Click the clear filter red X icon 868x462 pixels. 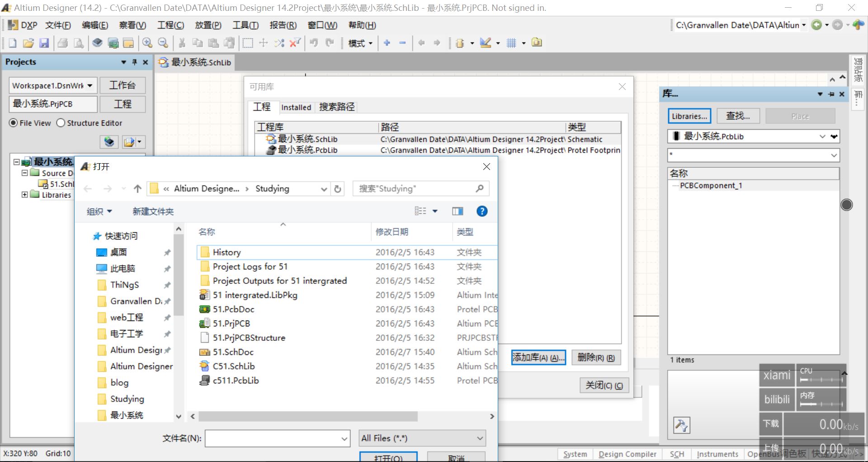[295, 43]
